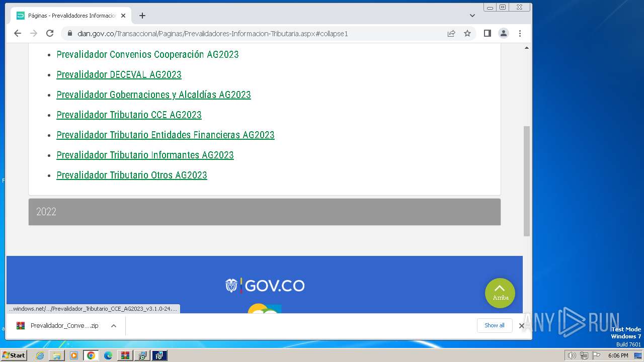The height and width of the screenshot is (362, 644).
Task: Go back to the previous page
Action: (x=18, y=33)
